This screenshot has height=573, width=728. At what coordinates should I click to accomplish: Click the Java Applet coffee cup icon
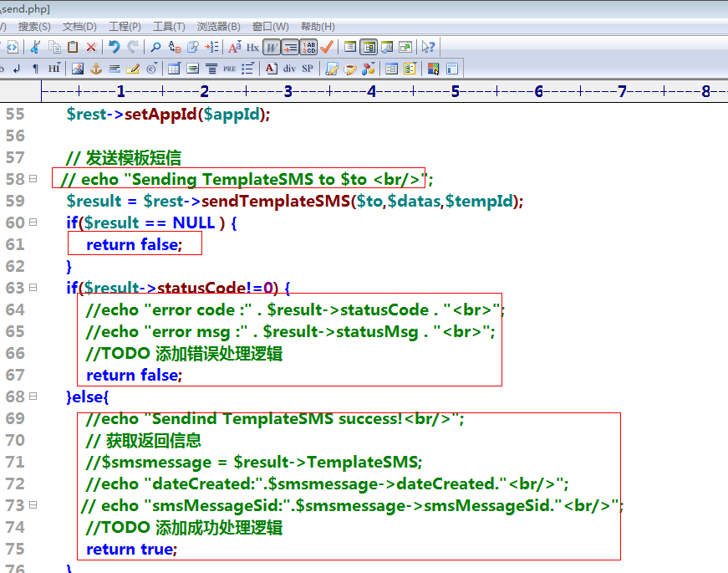click(x=350, y=69)
